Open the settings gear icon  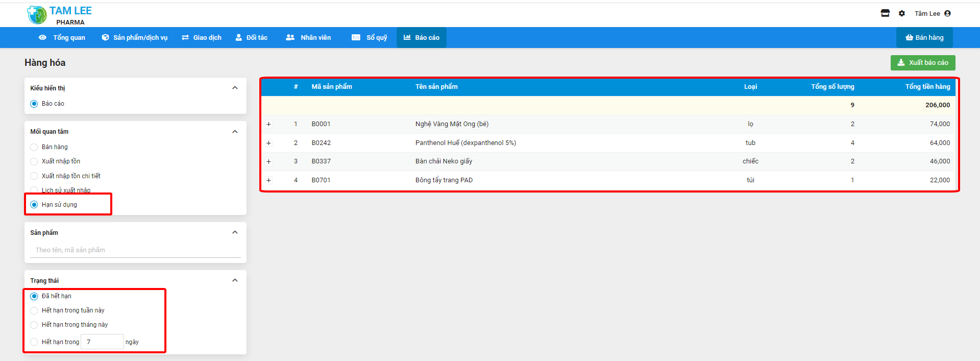902,13
